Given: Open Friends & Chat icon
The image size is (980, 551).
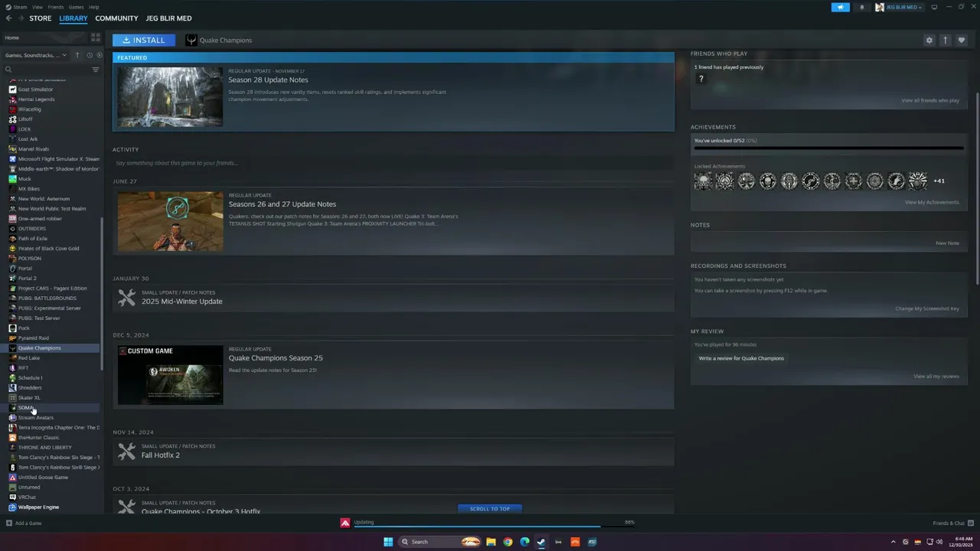Looking at the screenshot, I should click(x=969, y=523).
